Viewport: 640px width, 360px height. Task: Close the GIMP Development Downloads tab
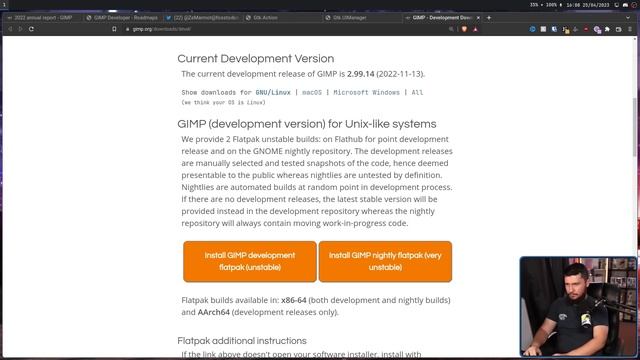point(478,18)
